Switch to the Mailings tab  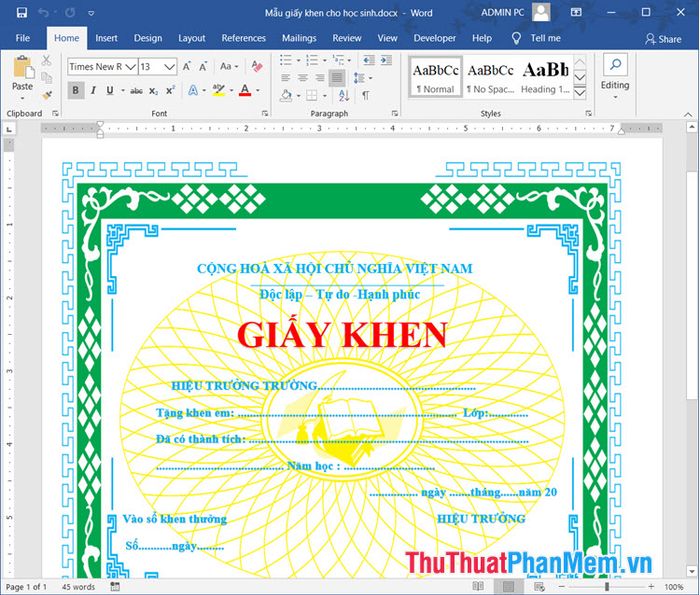pyautogui.click(x=299, y=38)
